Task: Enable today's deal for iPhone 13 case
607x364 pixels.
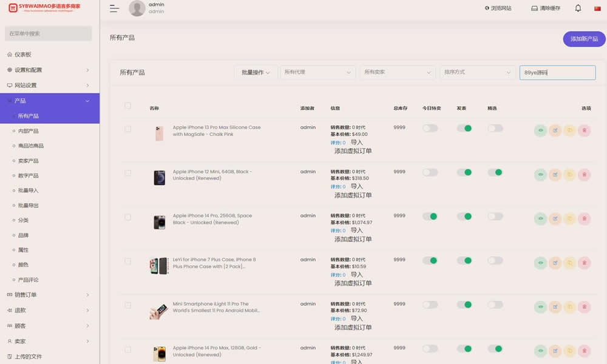Action: 430,128
